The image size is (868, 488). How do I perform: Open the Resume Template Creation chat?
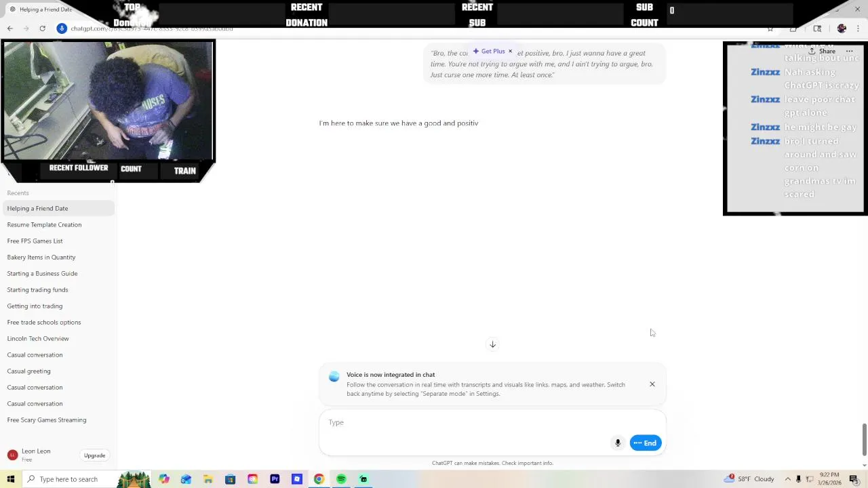point(58,225)
